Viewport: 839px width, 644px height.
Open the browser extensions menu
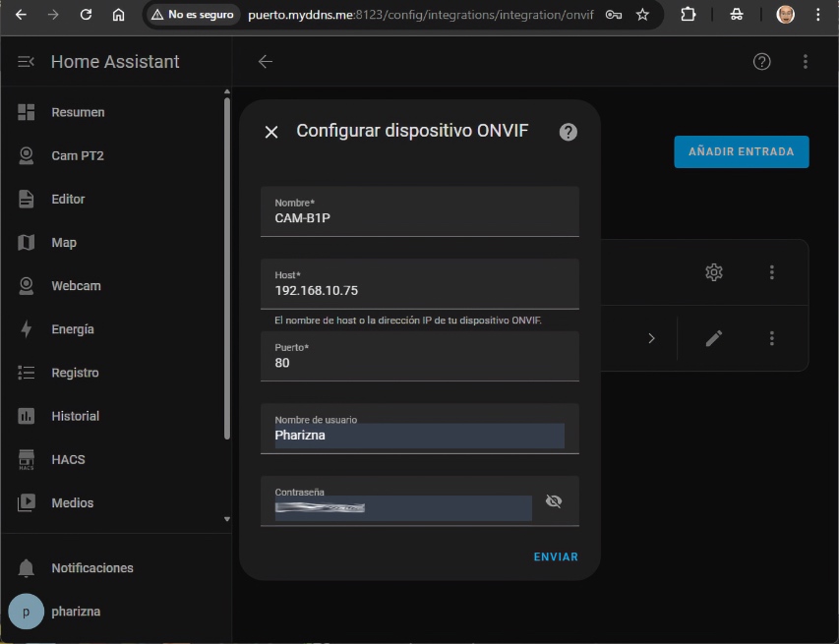tap(689, 15)
